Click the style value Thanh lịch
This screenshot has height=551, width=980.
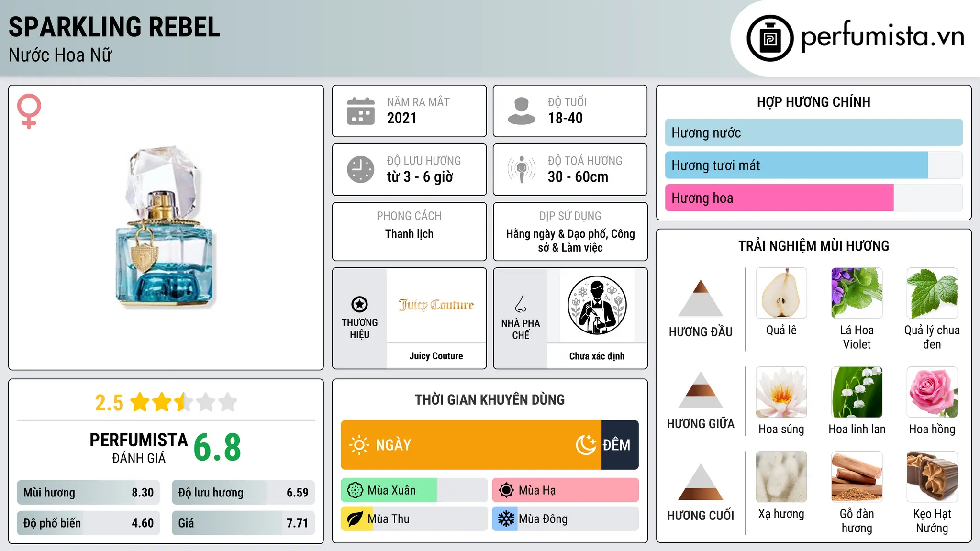tap(409, 234)
